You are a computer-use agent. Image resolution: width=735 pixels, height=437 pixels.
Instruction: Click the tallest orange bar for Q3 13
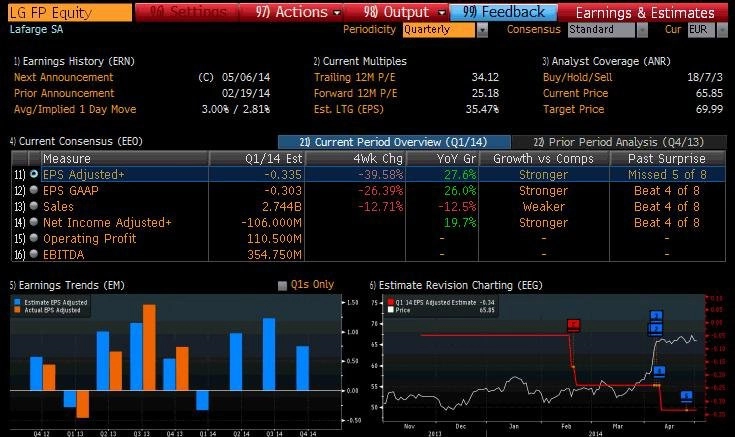click(x=149, y=347)
